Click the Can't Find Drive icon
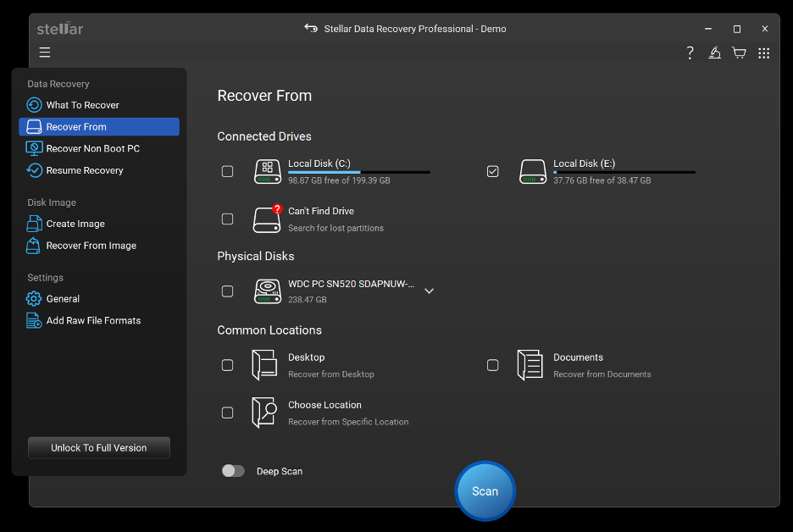 tap(267, 219)
